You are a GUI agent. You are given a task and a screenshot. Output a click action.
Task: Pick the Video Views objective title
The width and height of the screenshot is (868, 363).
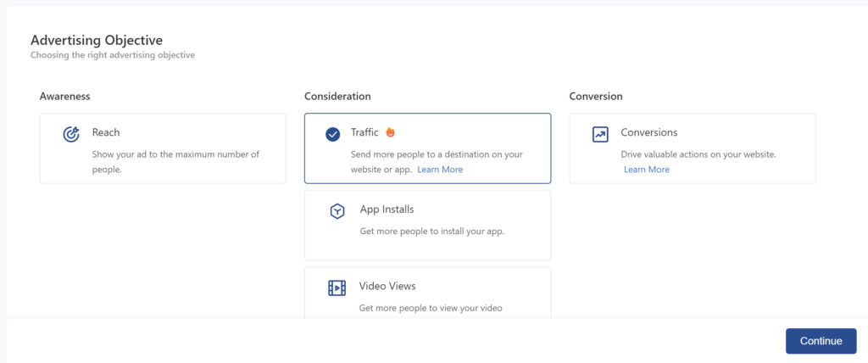(387, 287)
